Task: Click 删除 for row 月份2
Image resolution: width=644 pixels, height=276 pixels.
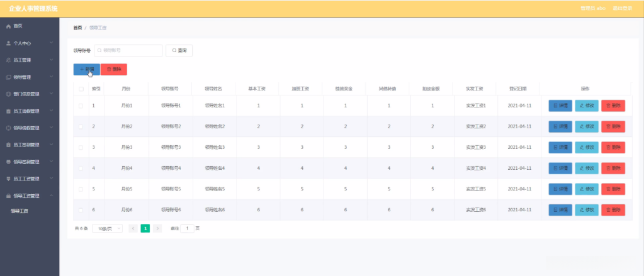Action: click(613, 126)
